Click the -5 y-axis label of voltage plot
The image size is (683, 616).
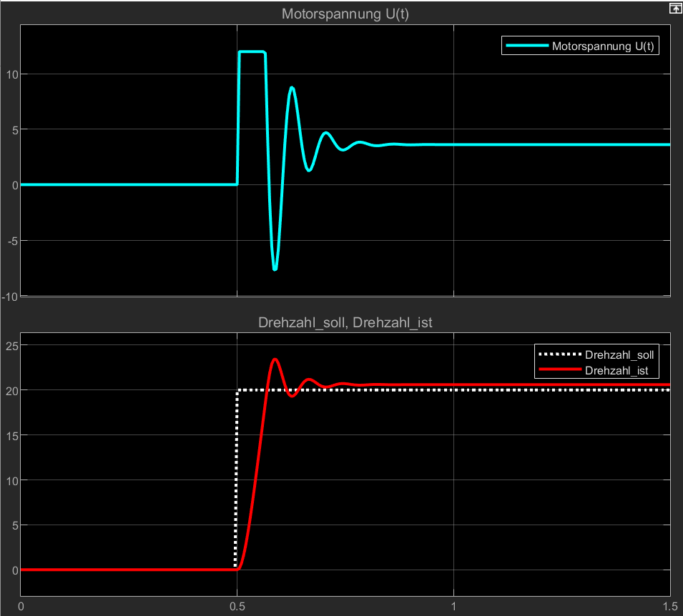pyautogui.click(x=10, y=240)
